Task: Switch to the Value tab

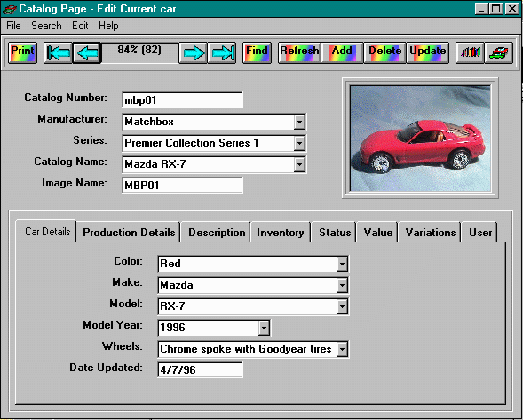Action: [x=378, y=232]
